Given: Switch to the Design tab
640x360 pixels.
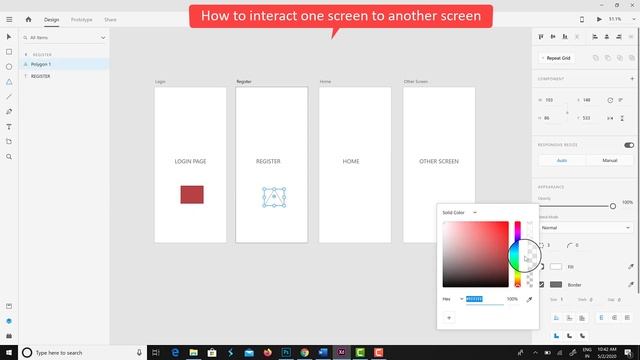Looking at the screenshot, I should pos(51,20).
